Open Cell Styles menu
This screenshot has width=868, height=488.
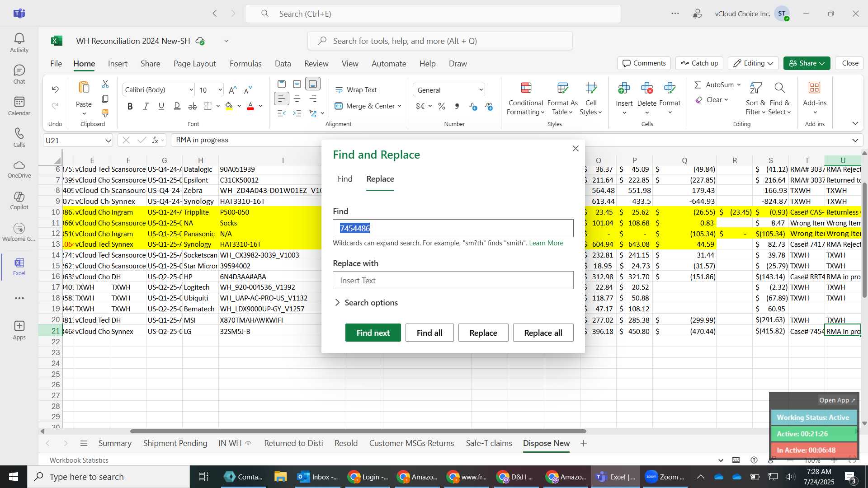(591, 99)
